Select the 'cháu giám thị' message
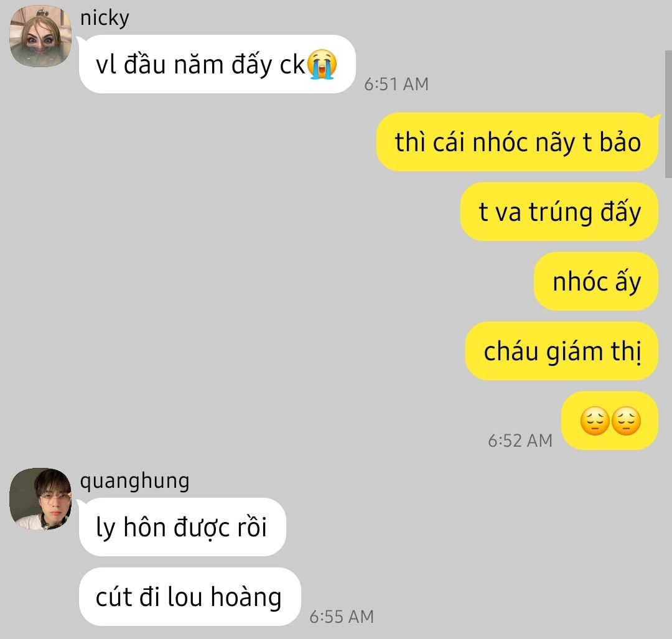Image resolution: width=672 pixels, height=639 pixels. tap(562, 351)
